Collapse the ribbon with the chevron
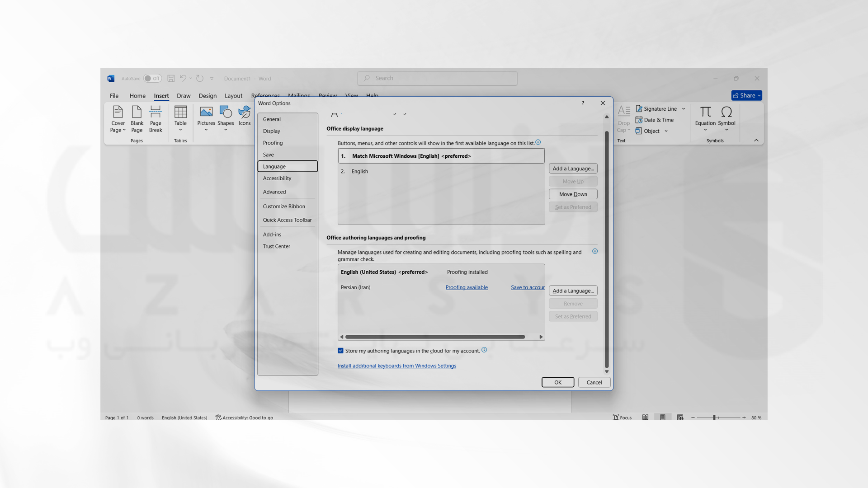868x488 pixels. point(756,141)
